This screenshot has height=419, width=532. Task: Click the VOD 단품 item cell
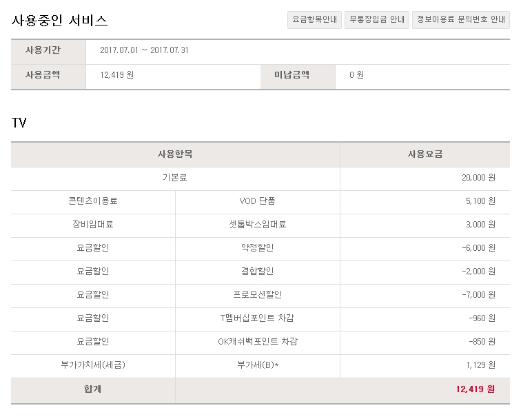(x=257, y=201)
